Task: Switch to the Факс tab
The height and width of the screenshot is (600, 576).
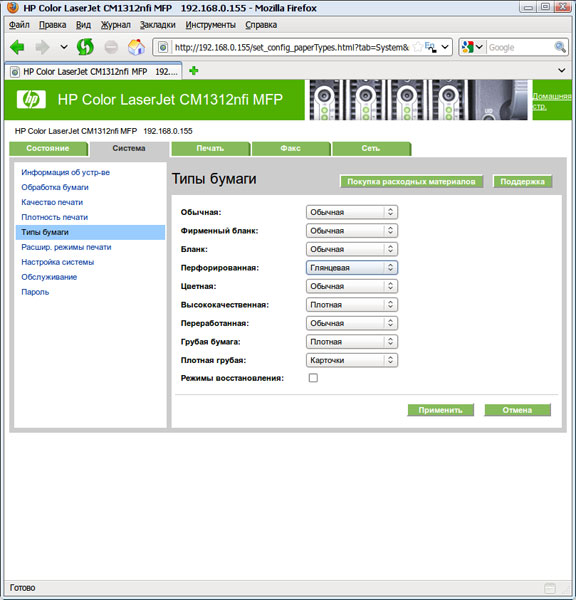Action: point(291,148)
